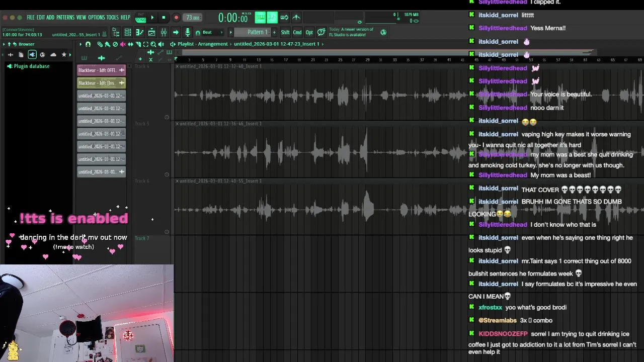644x362 pixels.
Task: Open the EDIT menu
Action: click(x=41, y=17)
